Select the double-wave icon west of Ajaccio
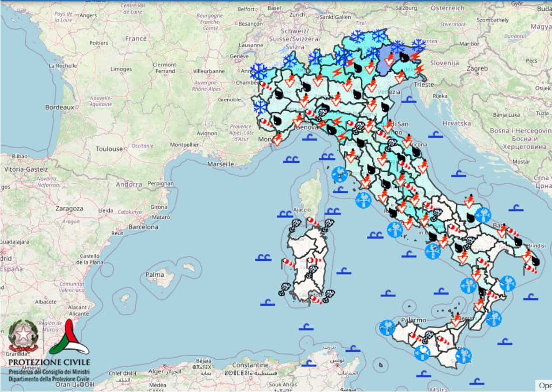Screen dimensions: 552x392 tap(285, 214)
